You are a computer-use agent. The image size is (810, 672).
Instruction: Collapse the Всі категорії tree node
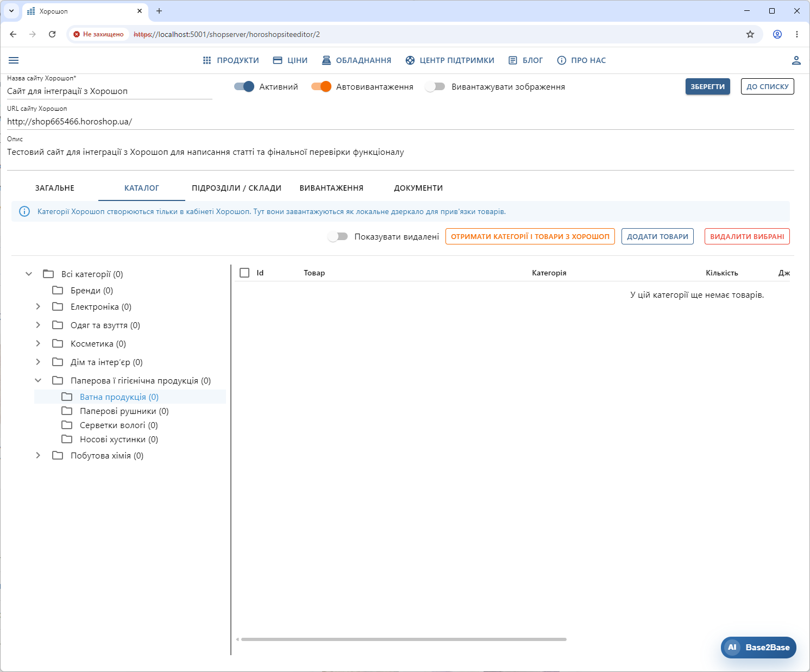[x=29, y=274]
